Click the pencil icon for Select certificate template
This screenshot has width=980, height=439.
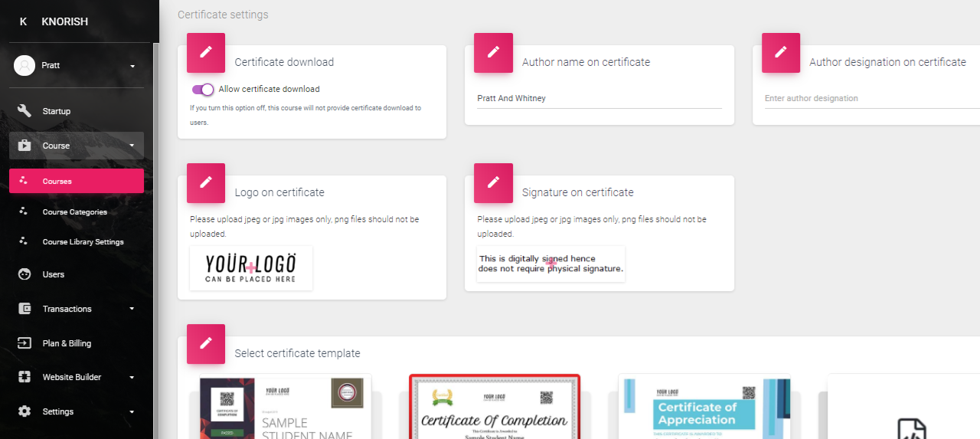click(x=206, y=343)
